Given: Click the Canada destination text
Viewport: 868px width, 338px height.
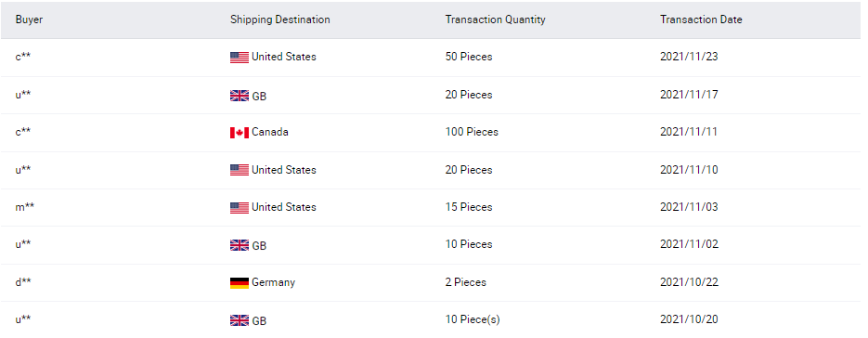Looking at the screenshot, I should coord(270,132).
